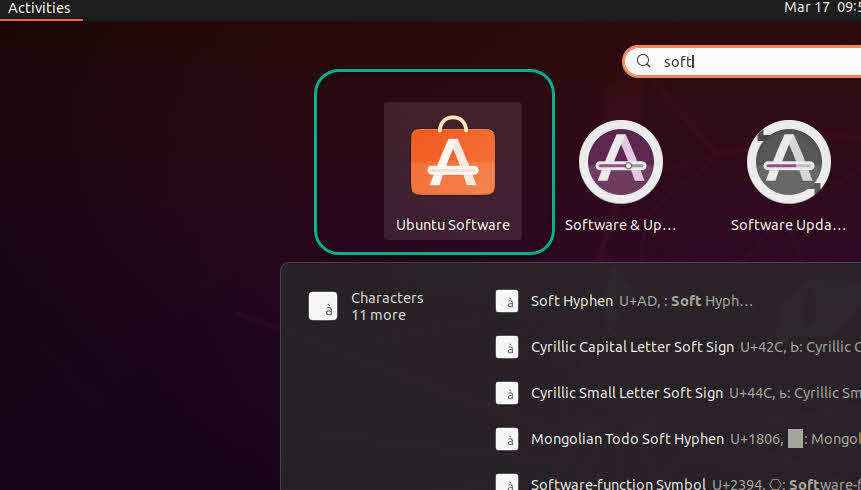Viewport: 861px width, 490px height.
Task: Click icon next to Software-function Symbol result
Action: pos(507,482)
